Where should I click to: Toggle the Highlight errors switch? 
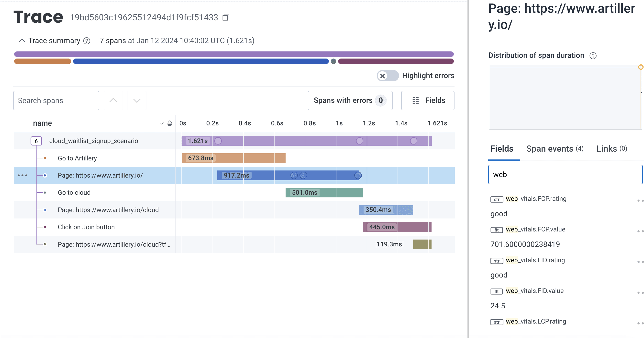click(x=387, y=76)
